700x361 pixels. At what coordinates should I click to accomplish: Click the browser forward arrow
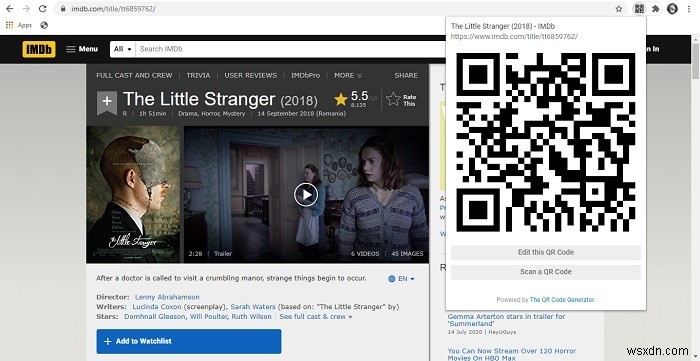click(26, 8)
